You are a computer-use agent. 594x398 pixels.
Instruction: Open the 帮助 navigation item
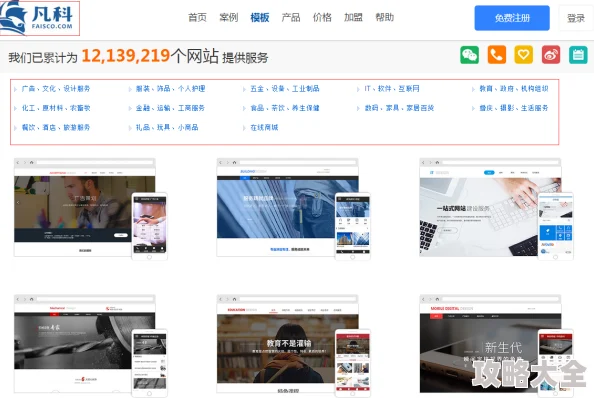pos(385,17)
